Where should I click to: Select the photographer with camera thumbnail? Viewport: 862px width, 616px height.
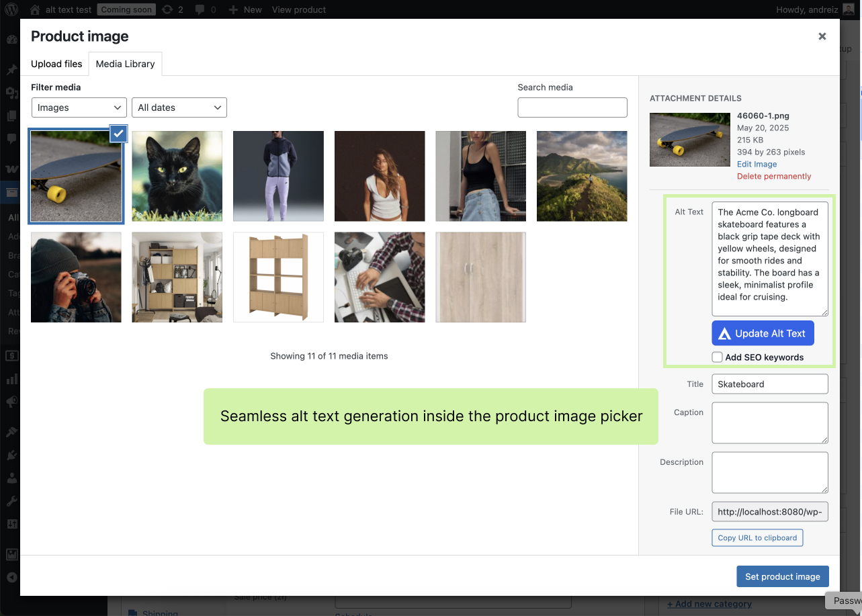(x=76, y=277)
